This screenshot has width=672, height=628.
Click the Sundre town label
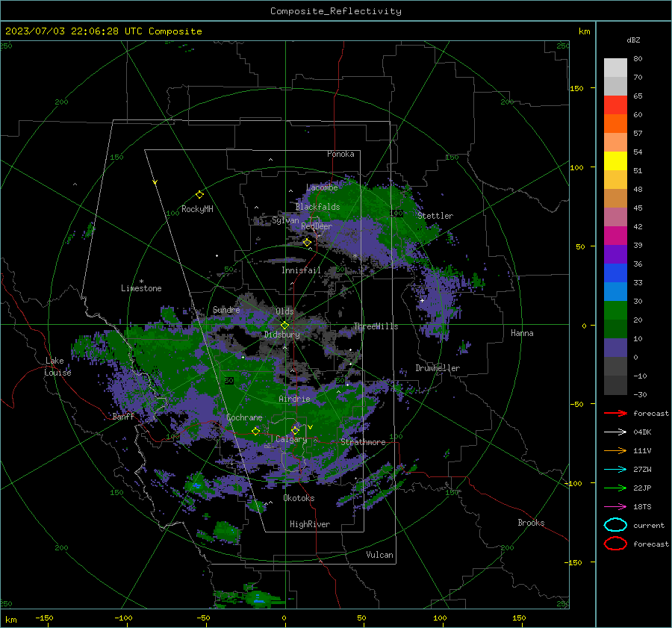pos(226,309)
